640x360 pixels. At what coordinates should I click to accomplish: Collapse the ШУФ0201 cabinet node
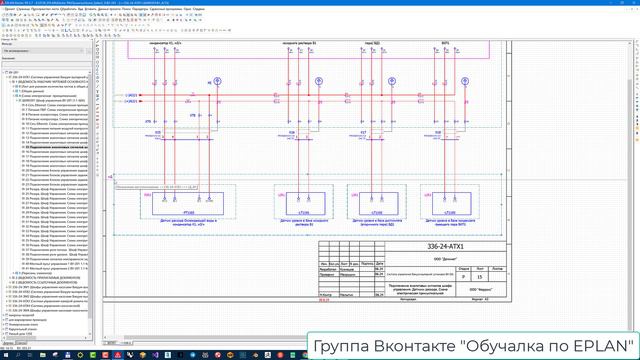click(x=17, y=100)
